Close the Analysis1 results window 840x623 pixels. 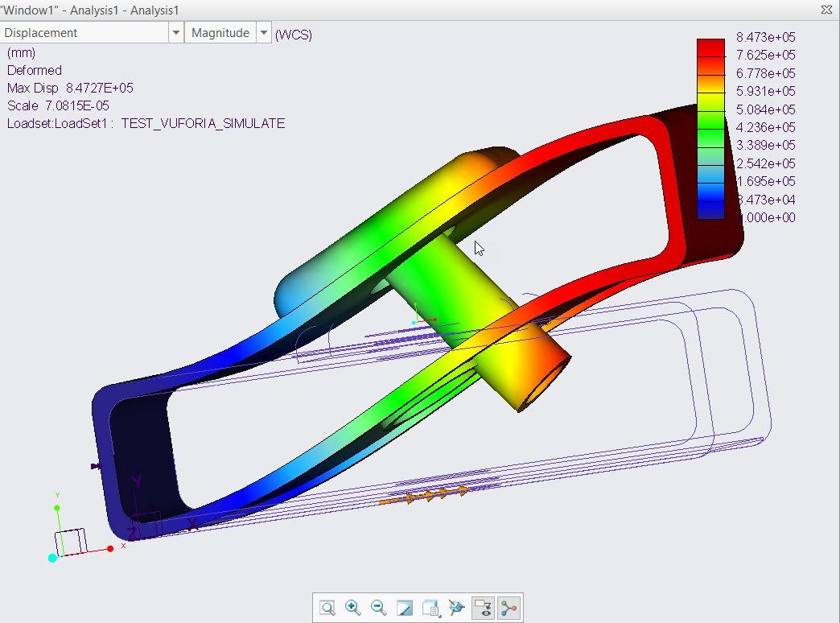pyautogui.click(x=826, y=10)
